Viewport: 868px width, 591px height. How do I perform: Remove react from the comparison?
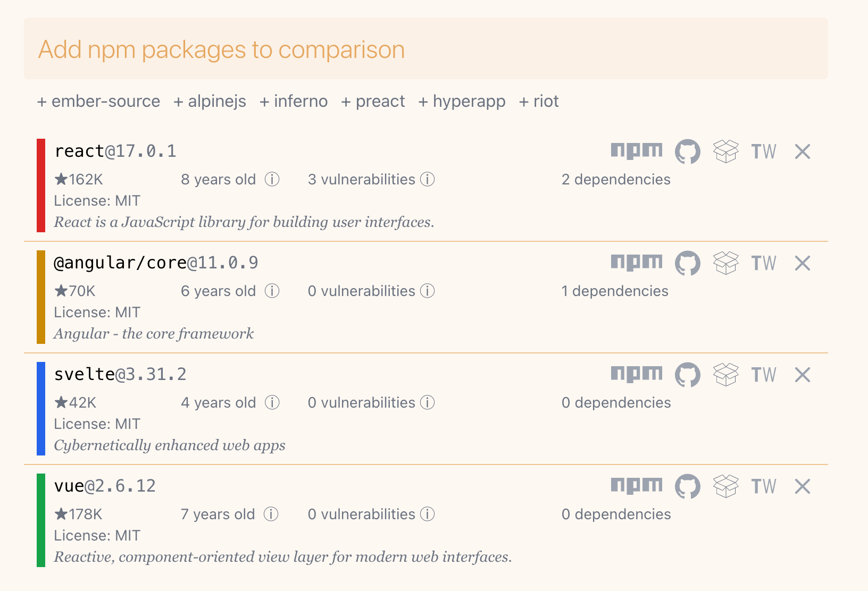coord(802,151)
